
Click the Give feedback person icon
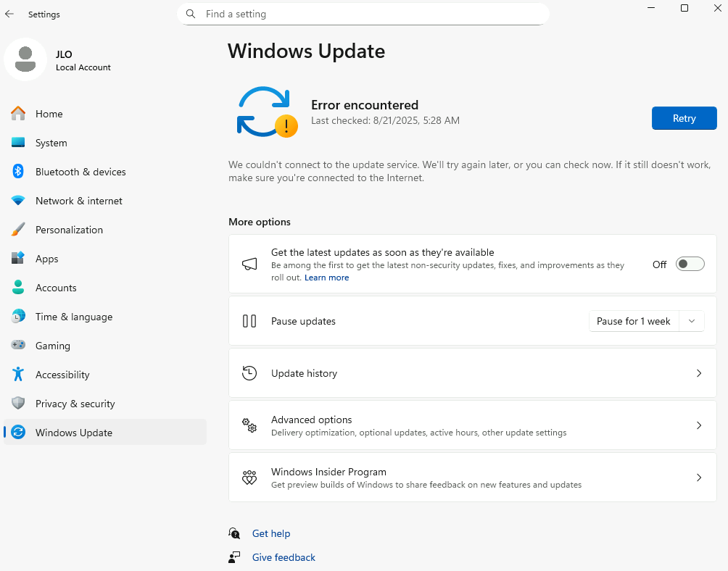234,557
